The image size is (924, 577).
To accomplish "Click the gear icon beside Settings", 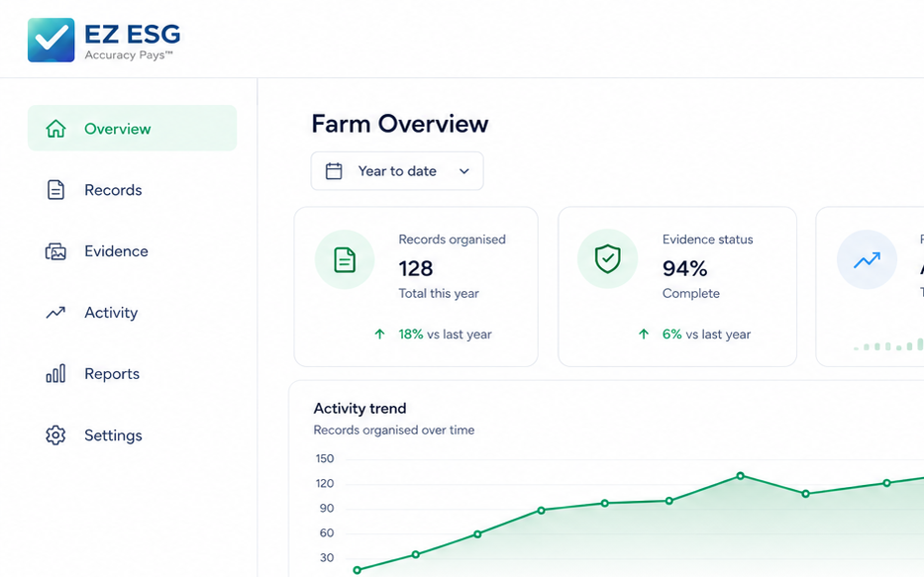I will [x=56, y=435].
